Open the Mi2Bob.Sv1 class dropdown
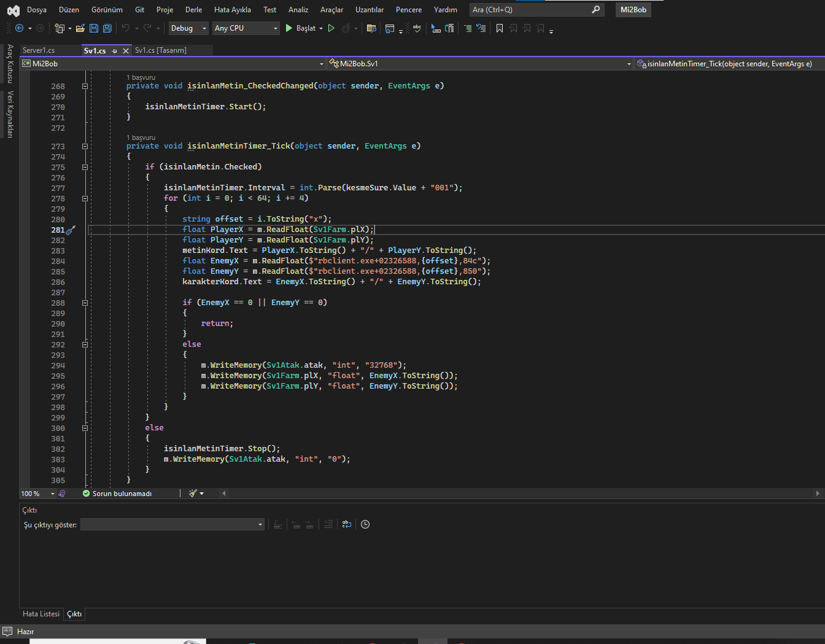The image size is (825, 644). click(480, 64)
